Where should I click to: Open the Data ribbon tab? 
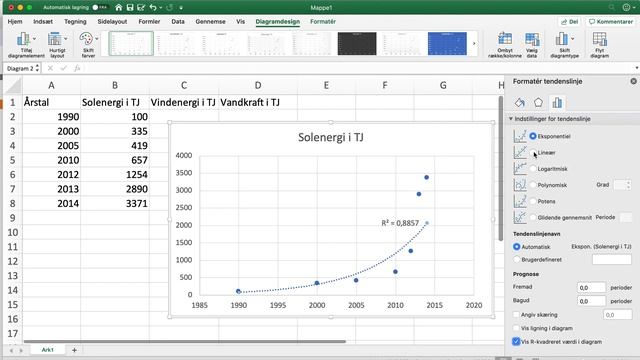click(178, 22)
